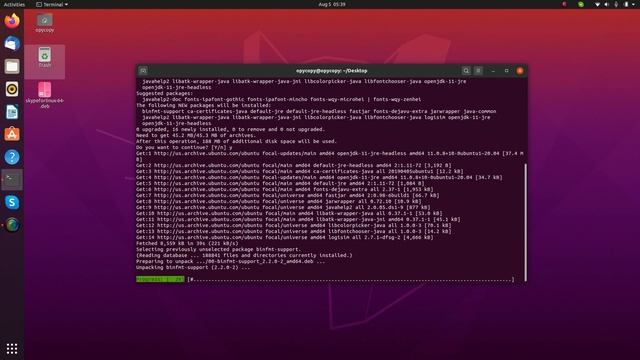Click the Get:13 libfontchooser-java line
Screen dimensions: 640x360
coord(293,231)
